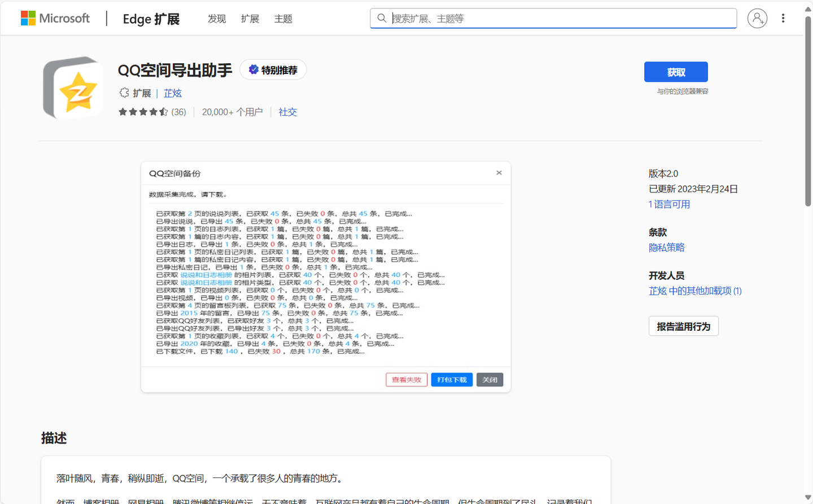Open the 隐私策略 link
The image size is (813, 504).
coord(667,247)
